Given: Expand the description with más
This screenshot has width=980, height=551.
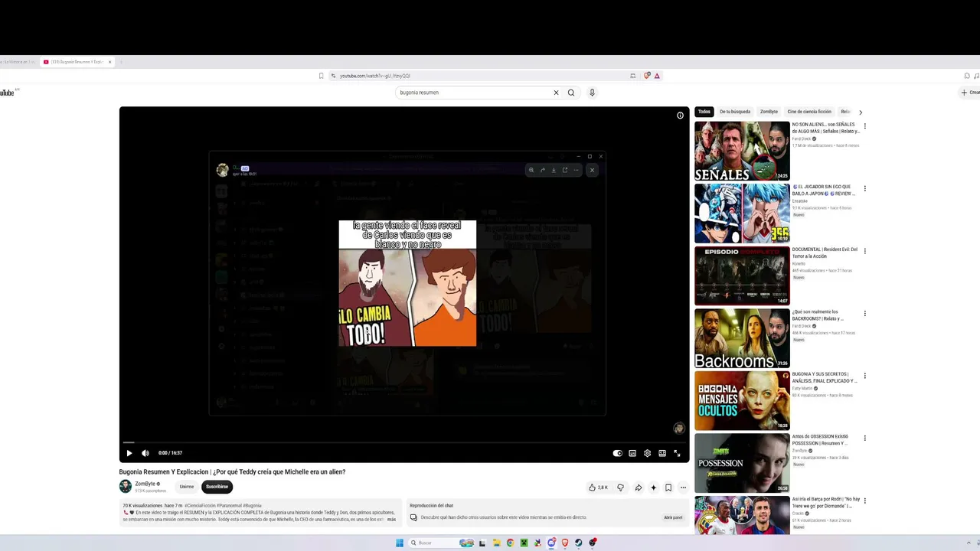Looking at the screenshot, I should pos(391,520).
